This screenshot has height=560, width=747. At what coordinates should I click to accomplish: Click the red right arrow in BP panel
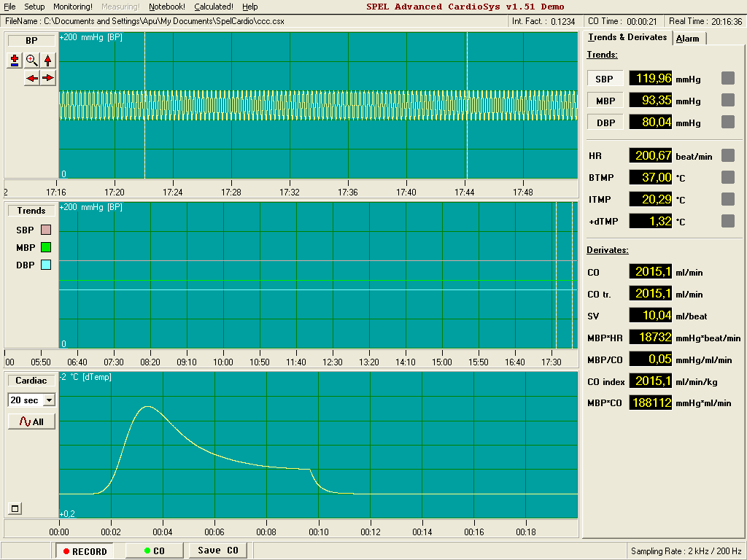[48, 78]
